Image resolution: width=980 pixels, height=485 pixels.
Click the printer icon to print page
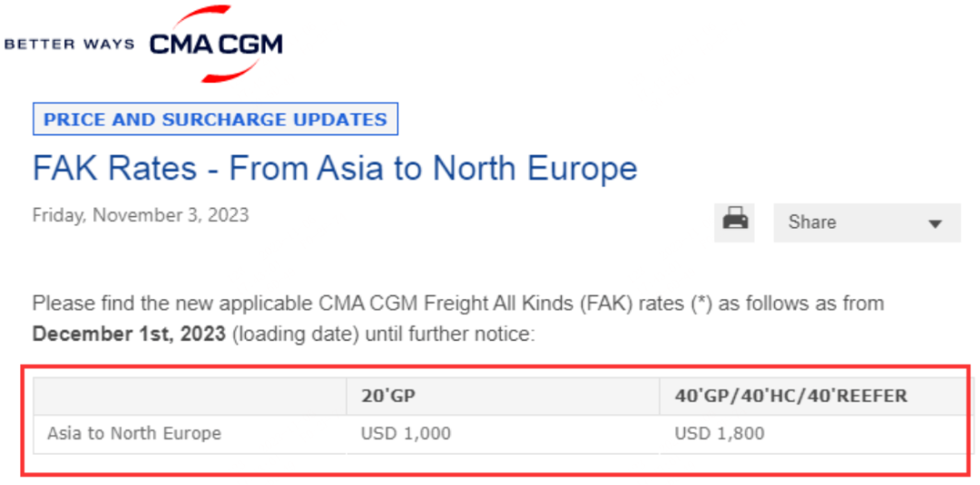[734, 223]
